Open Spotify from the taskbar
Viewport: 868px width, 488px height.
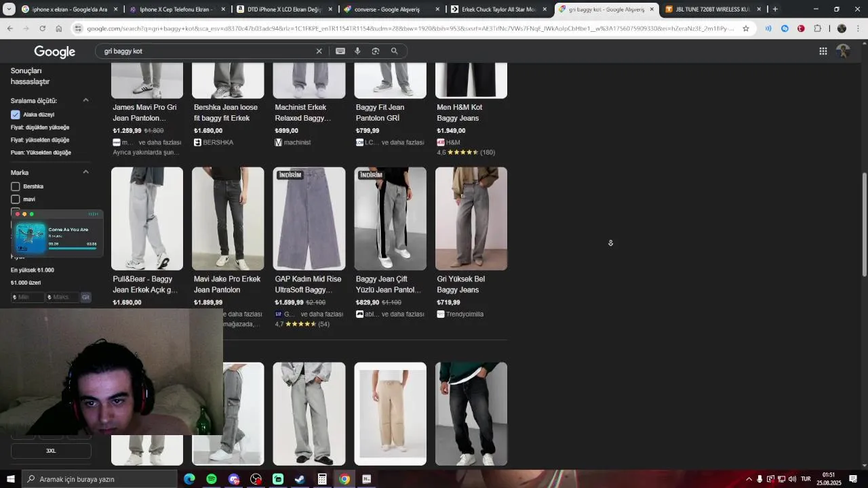[212, 479]
